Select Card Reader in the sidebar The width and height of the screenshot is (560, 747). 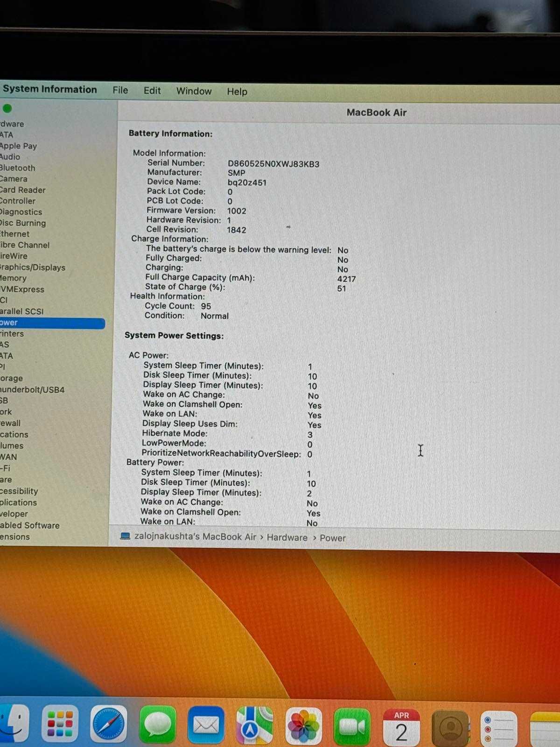coord(22,190)
